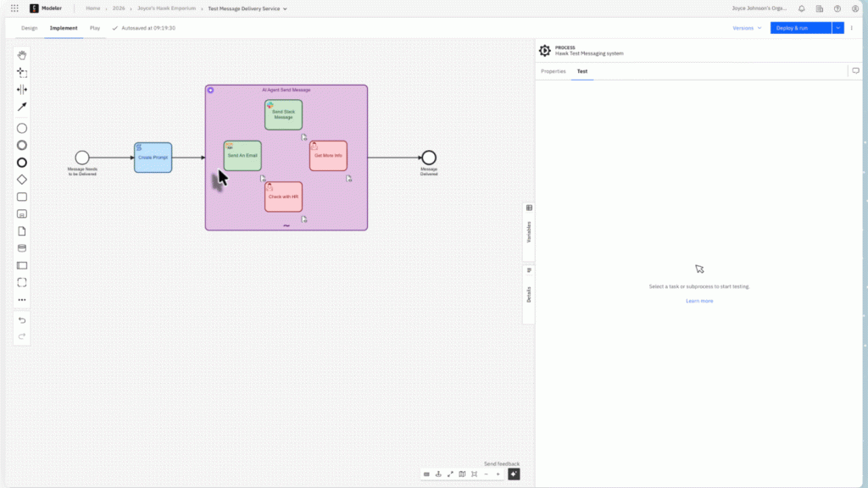Open the Learn more link
The width and height of the screenshot is (868, 488).
coord(699,301)
